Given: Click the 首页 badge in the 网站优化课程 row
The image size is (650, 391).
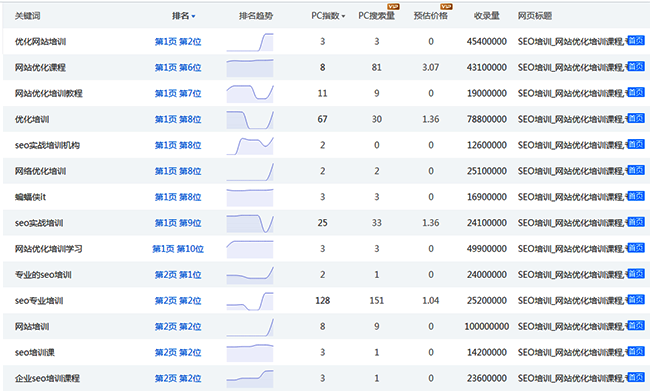Looking at the screenshot, I should (635, 66).
